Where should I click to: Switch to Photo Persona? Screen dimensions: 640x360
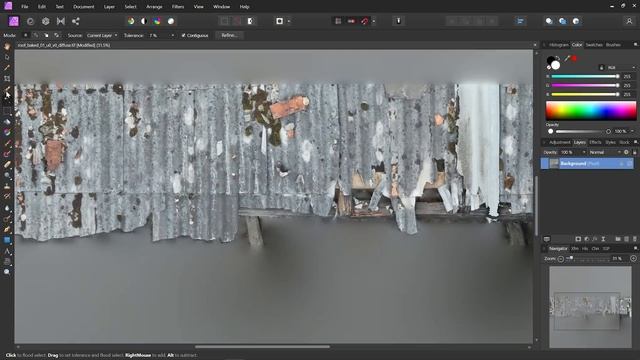14,21
